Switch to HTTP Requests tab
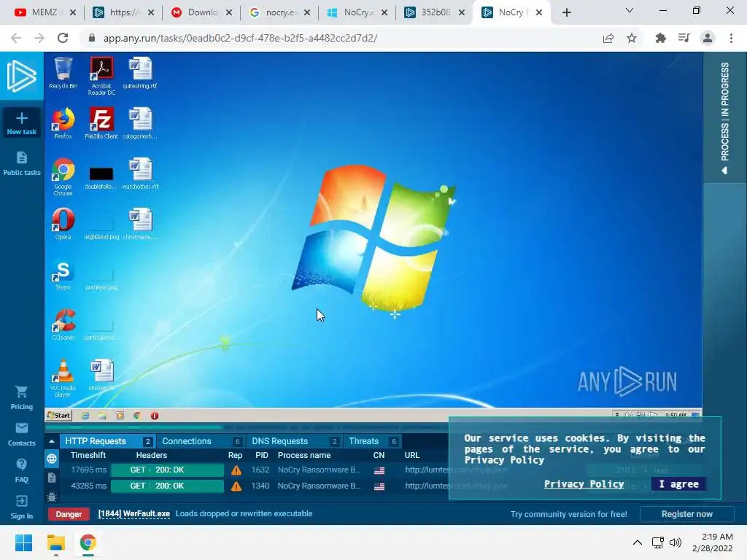Viewport: 747px width, 560px height. click(x=108, y=441)
